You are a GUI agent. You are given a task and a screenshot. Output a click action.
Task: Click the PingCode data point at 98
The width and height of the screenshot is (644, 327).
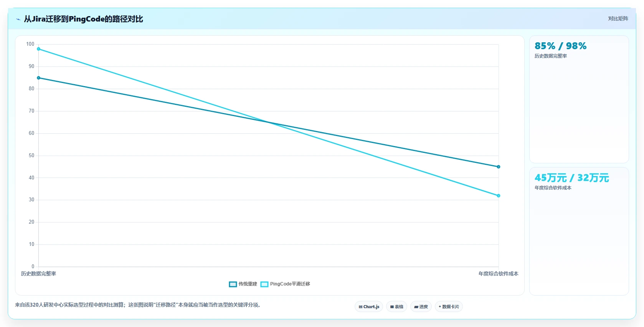(x=38, y=49)
